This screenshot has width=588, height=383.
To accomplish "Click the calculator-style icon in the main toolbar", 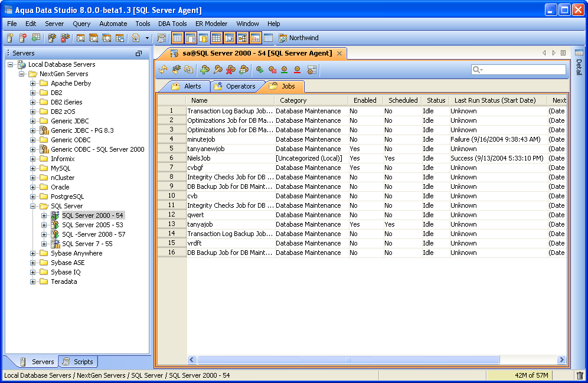I will pyautogui.click(x=162, y=38).
